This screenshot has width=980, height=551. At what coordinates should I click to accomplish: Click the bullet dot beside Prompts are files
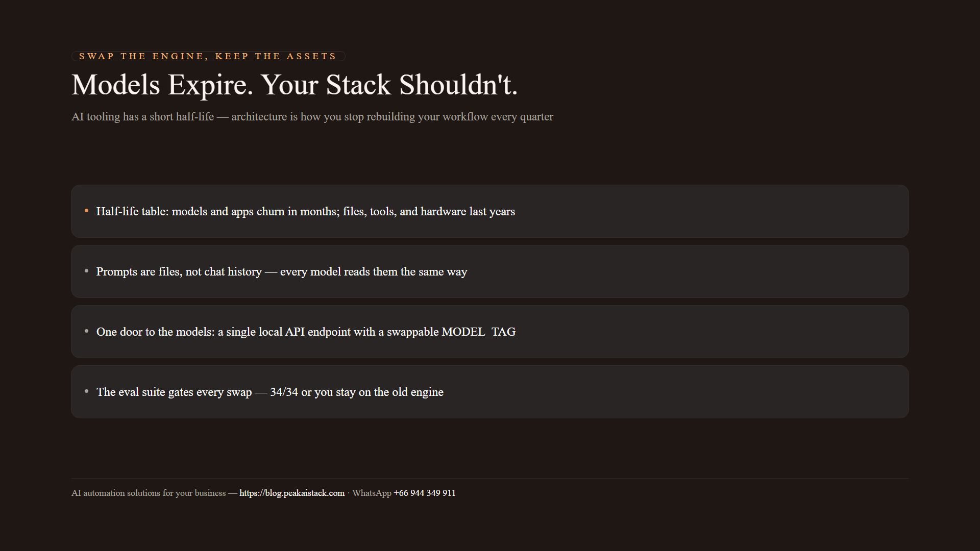tap(86, 271)
